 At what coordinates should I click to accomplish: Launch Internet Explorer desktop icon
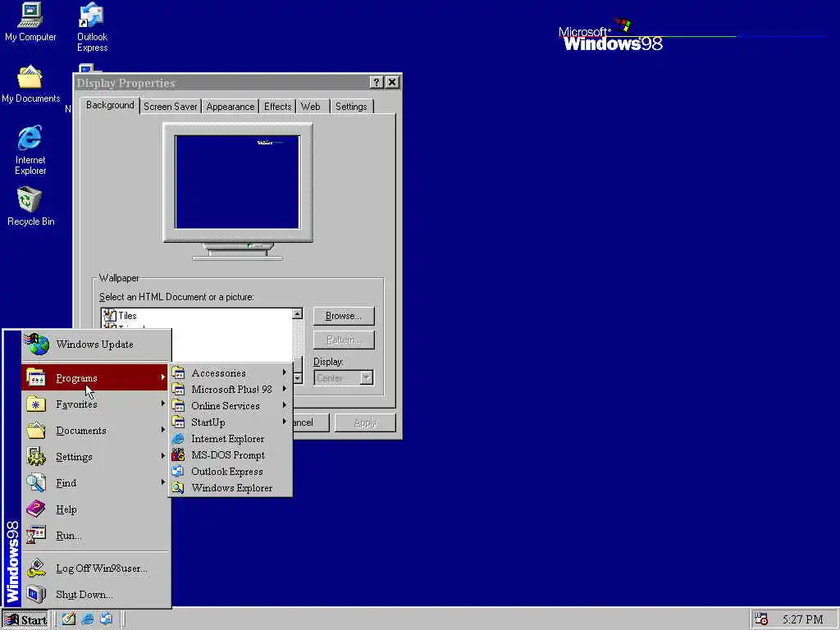pyautogui.click(x=30, y=150)
